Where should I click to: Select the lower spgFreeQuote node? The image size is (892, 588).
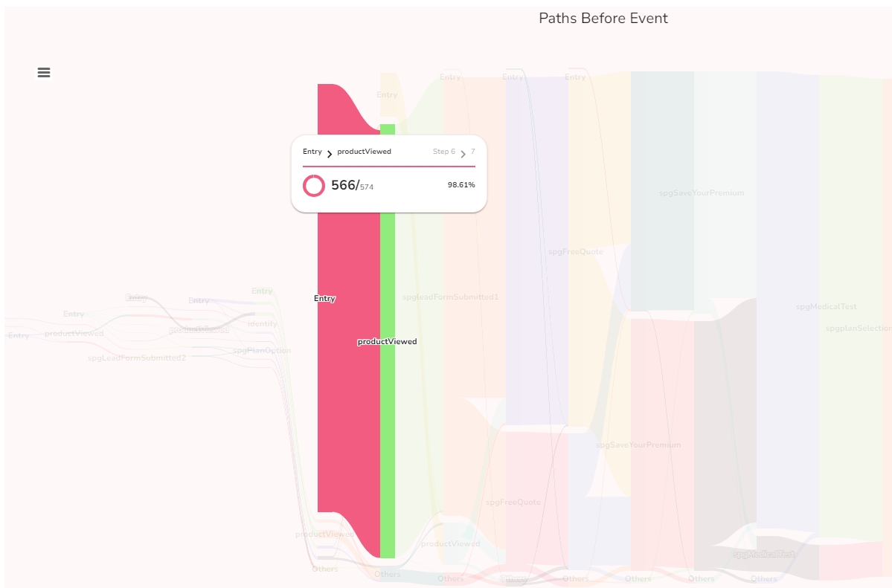click(x=513, y=502)
